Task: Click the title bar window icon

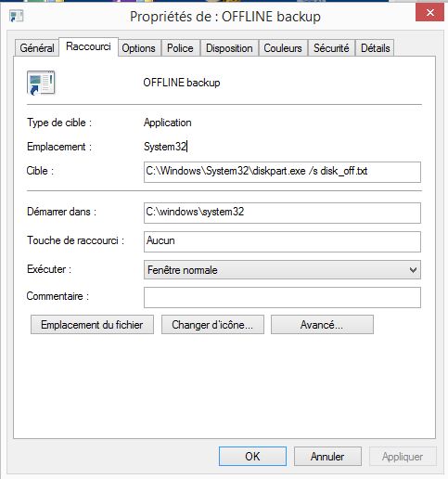Action: 16,17
